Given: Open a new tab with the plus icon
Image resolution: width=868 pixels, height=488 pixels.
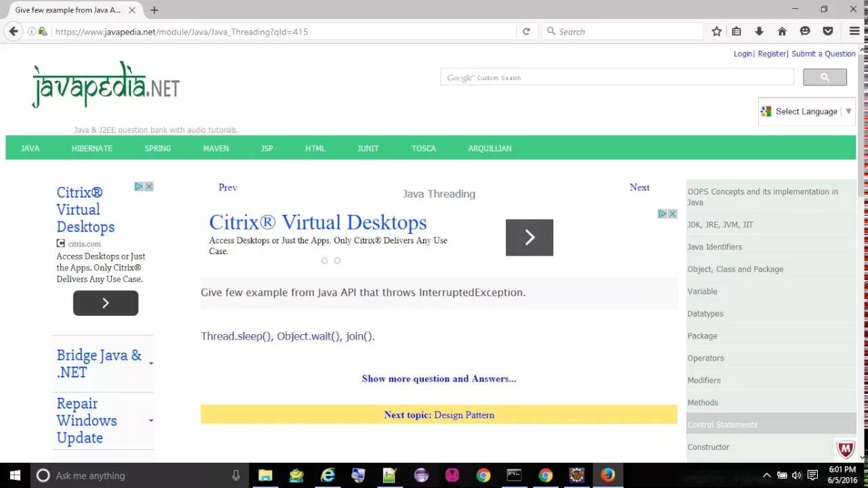Looking at the screenshot, I should (154, 10).
